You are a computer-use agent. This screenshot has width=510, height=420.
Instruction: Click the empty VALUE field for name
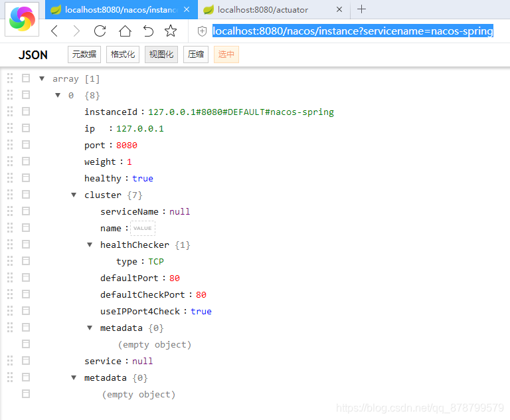pyautogui.click(x=143, y=228)
